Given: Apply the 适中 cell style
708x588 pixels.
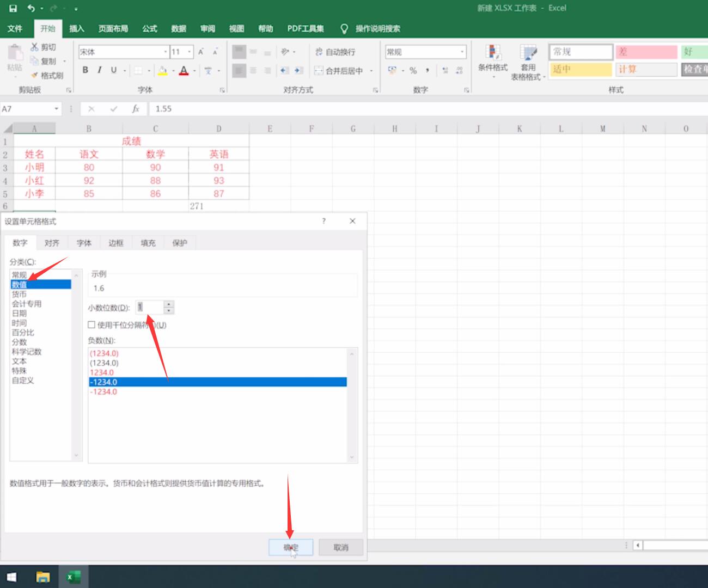Looking at the screenshot, I should [581, 69].
